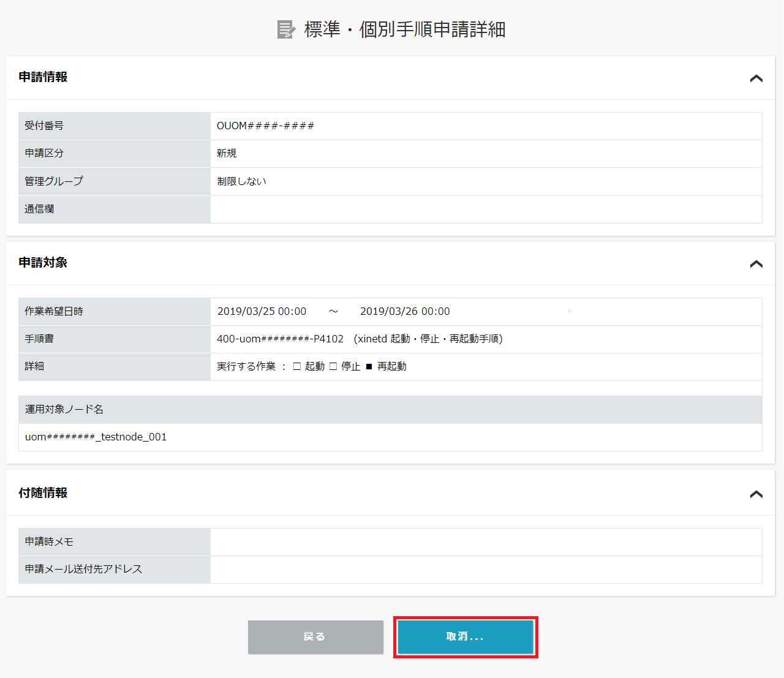Click the 受付番号 label
784x678 pixels.
44,126
